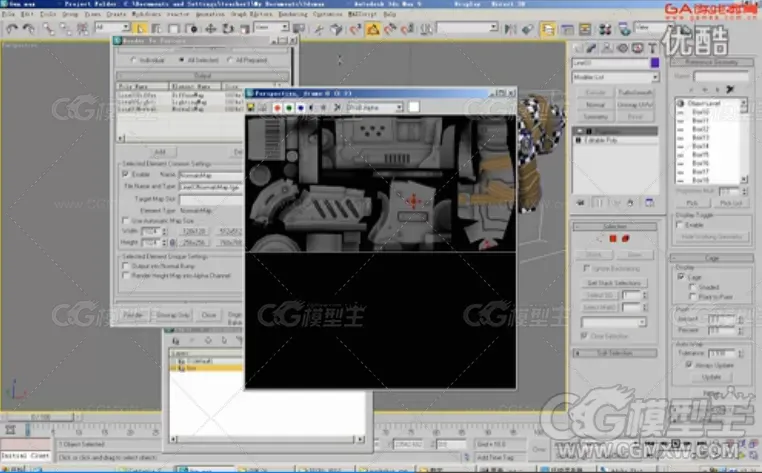Viewport: 762px width, 473px height.
Task: Open the Material Editor icon
Action: pos(605,30)
